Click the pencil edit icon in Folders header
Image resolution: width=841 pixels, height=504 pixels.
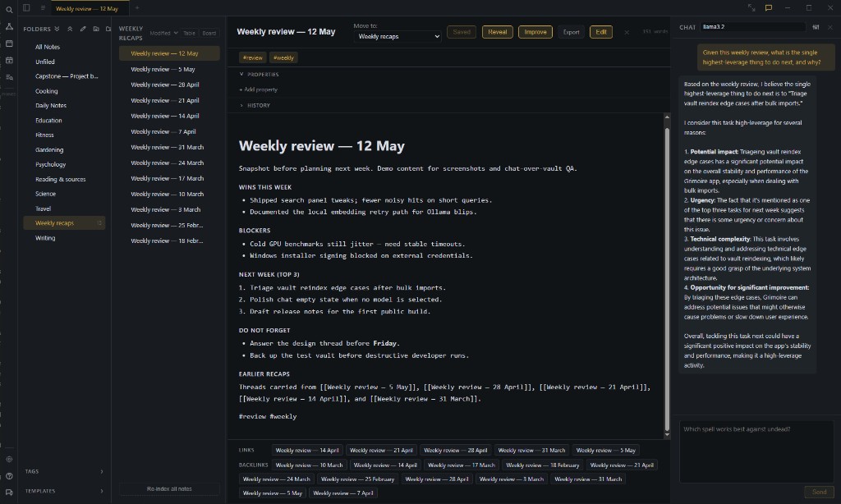(x=83, y=29)
